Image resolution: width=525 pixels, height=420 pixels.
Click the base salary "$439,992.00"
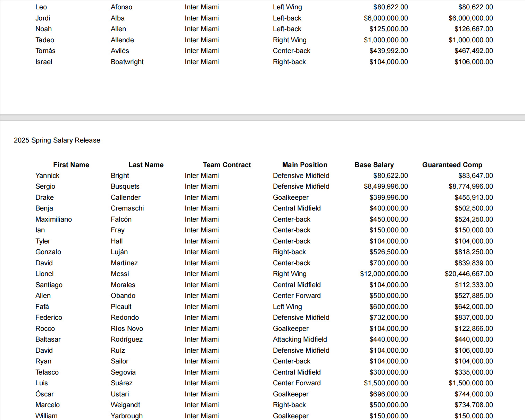click(x=389, y=51)
